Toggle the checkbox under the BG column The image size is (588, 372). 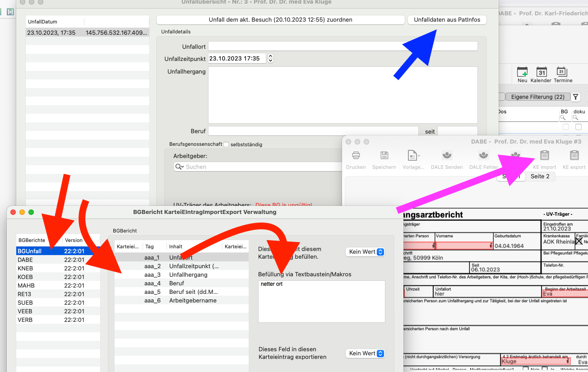tap(566, 127)
